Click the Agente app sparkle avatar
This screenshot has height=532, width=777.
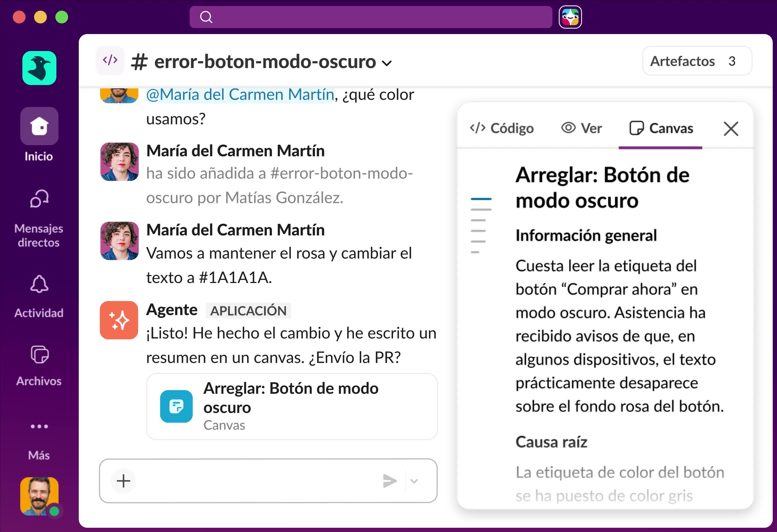pos(119,320)
